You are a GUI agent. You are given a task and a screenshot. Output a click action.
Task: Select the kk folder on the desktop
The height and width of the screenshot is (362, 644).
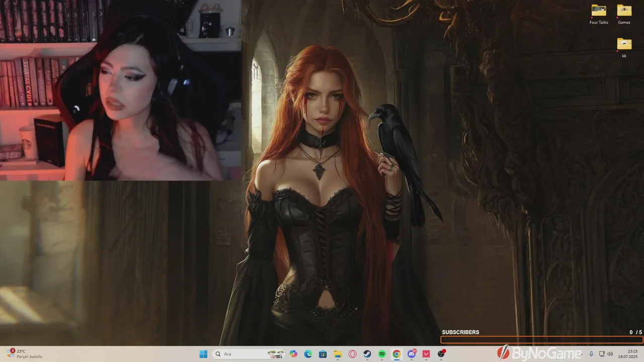click(x=624, y=48)
